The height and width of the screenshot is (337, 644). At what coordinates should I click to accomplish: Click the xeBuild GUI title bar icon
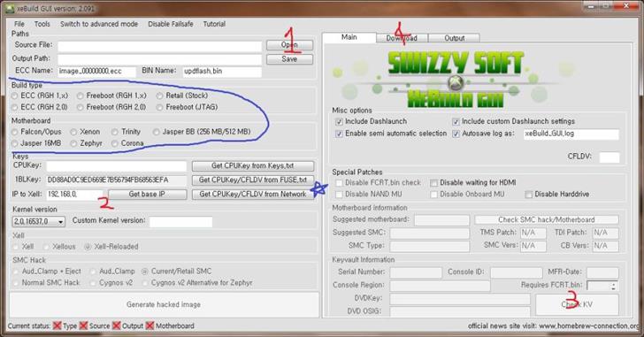9,9
